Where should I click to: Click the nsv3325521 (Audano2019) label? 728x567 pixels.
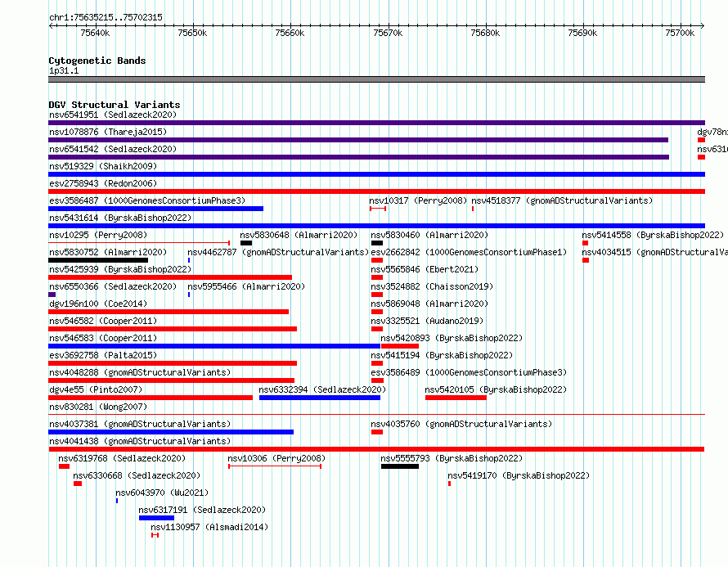[427, 321]
